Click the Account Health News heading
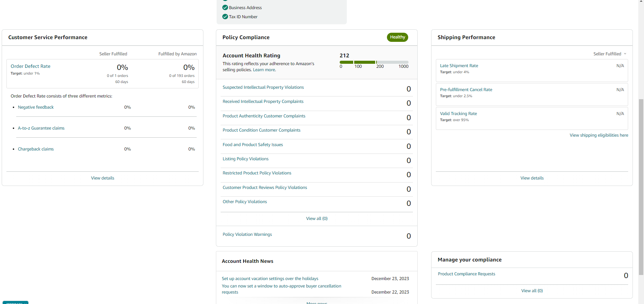This screenshot has height=304, width=644. tap(247, 261)
